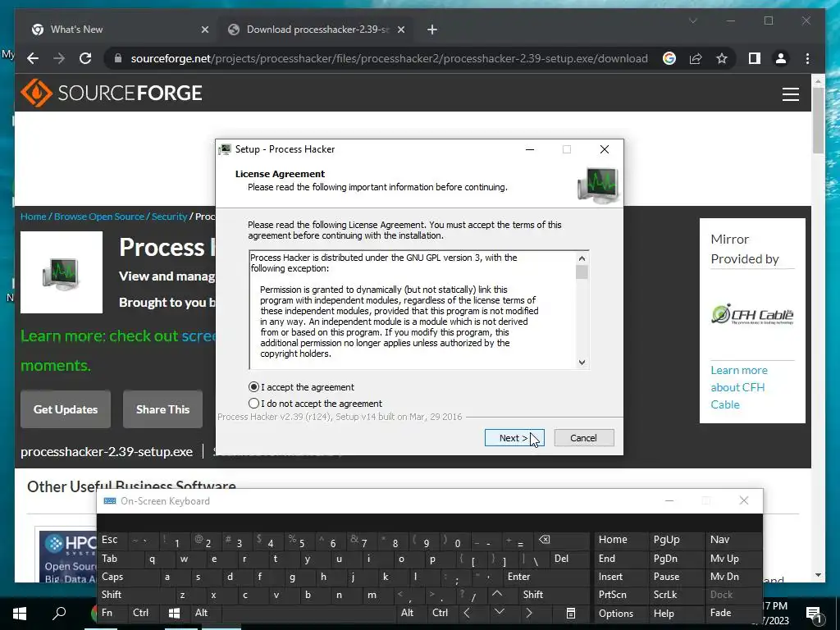840x630 pixels.
Task: Close the Download processhacker tab
Action: (x=400, y=30)
